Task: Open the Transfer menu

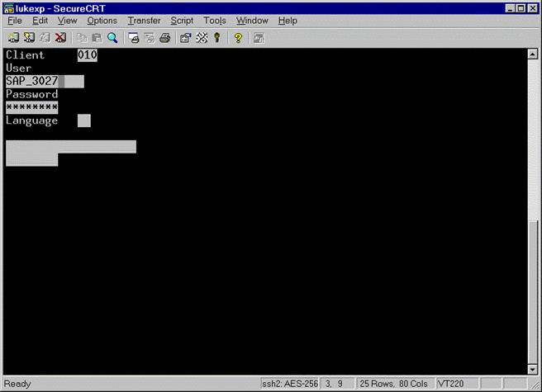Action: [144, 21]
